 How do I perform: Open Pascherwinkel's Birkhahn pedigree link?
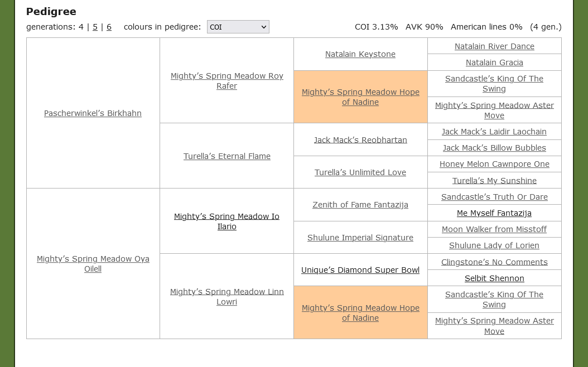(93, 113)
